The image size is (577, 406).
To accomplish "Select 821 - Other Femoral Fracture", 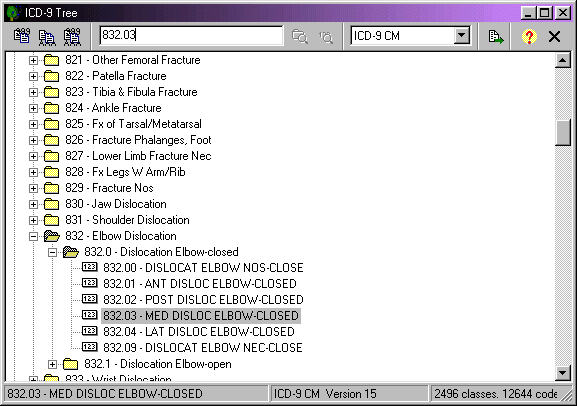I will (x=132, y=60).
